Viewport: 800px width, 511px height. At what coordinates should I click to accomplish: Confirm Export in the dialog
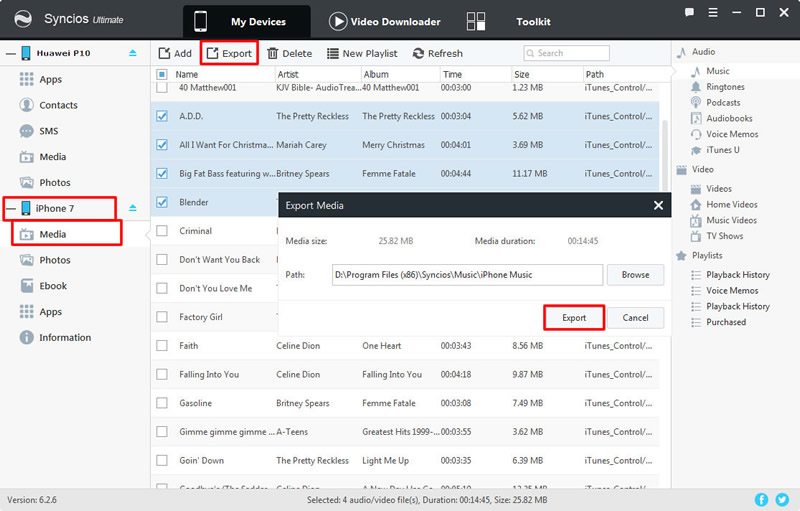point(574,318)
